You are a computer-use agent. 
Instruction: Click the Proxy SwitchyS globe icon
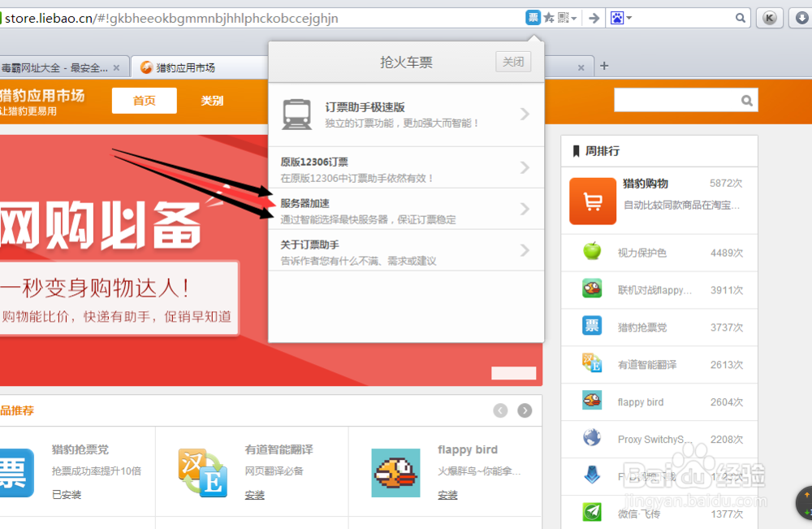pos(592,438)
